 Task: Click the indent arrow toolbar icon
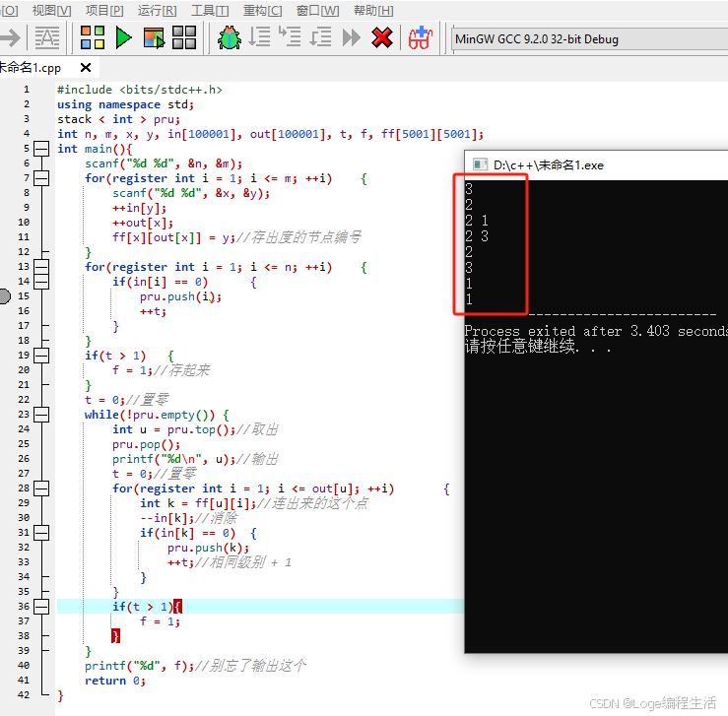9,38
